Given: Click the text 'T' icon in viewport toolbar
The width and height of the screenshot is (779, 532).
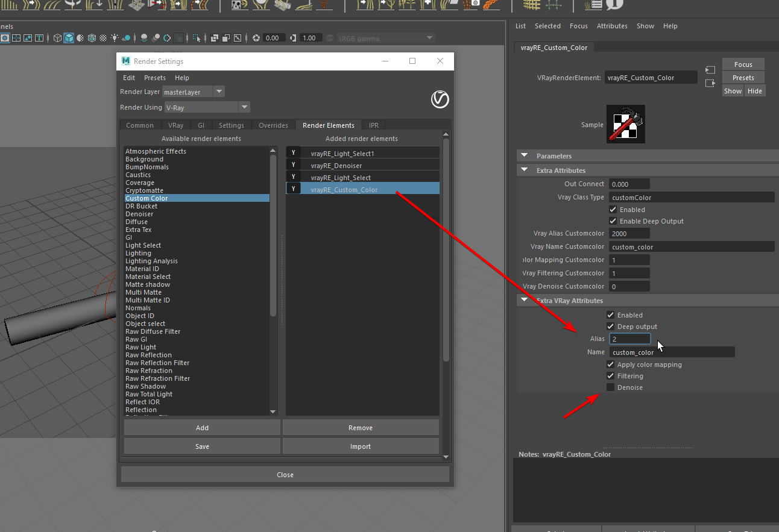Looking at the screenshot, I should pos(39,38).
